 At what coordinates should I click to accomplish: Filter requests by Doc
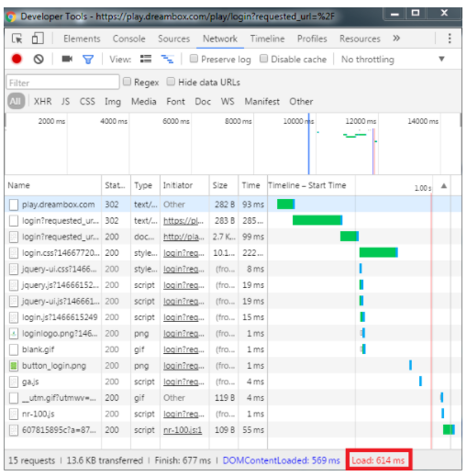[203, 101]
